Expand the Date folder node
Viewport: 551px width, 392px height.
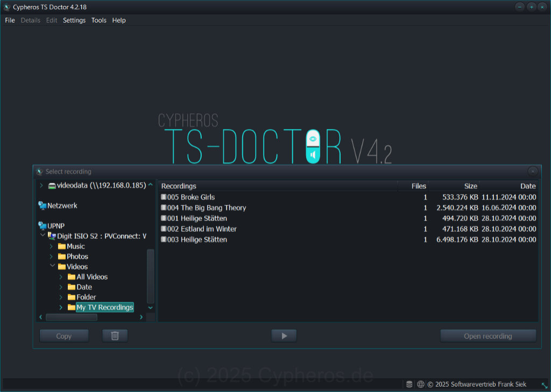click(61, 287)
